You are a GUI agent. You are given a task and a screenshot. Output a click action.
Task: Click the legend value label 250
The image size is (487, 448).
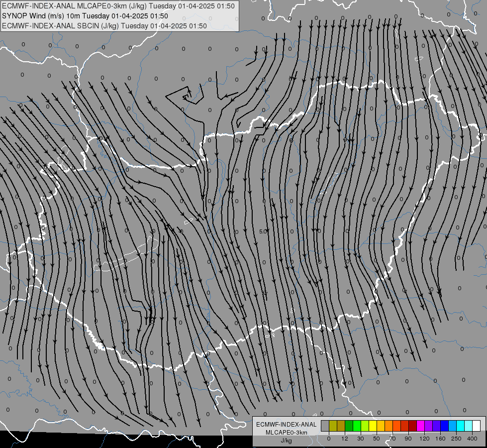pyautogui.click(x=456, y=439)
